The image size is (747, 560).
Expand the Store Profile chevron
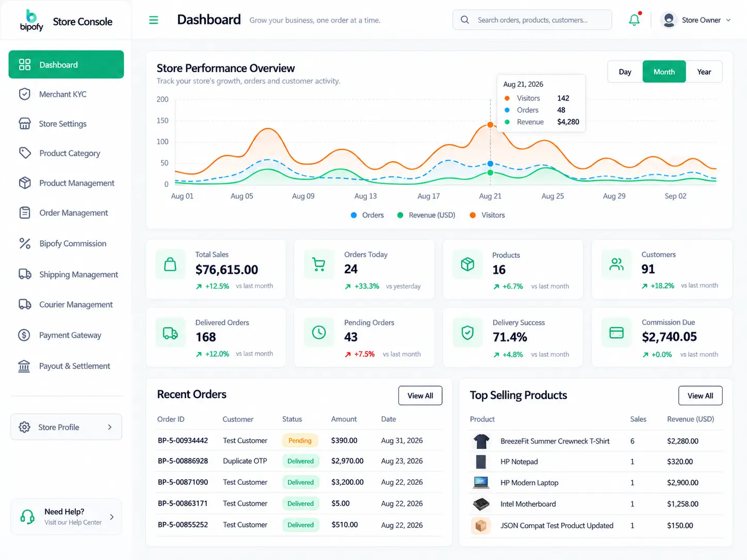[x=109, y=427]
